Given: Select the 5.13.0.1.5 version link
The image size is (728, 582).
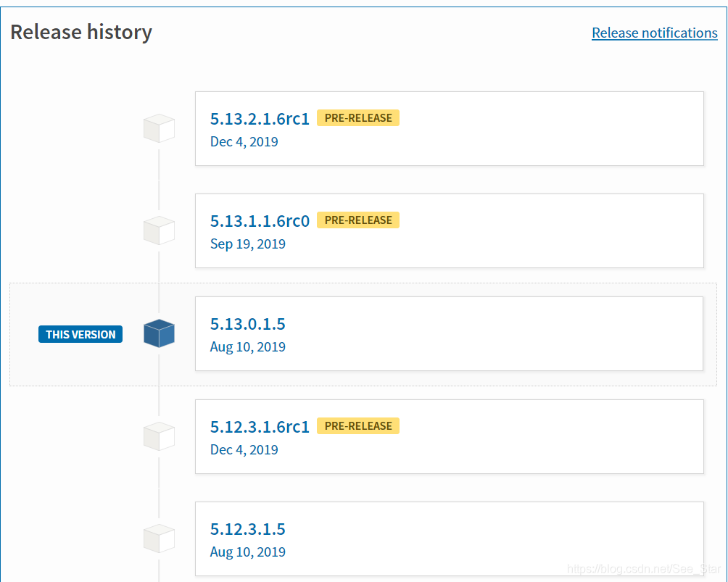Looking at the screenshot, I should point(247,324).
